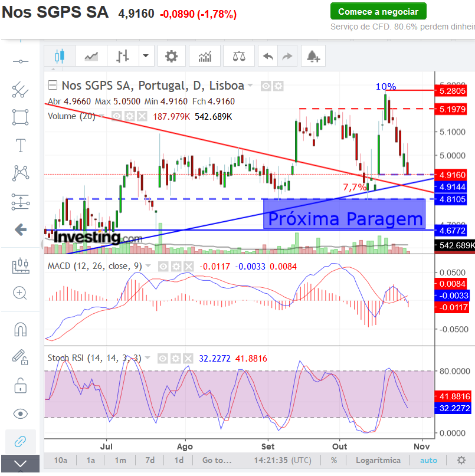Remove the Volume indicator
This screenshot has width=475, height=476.
(x=142, y=116)
